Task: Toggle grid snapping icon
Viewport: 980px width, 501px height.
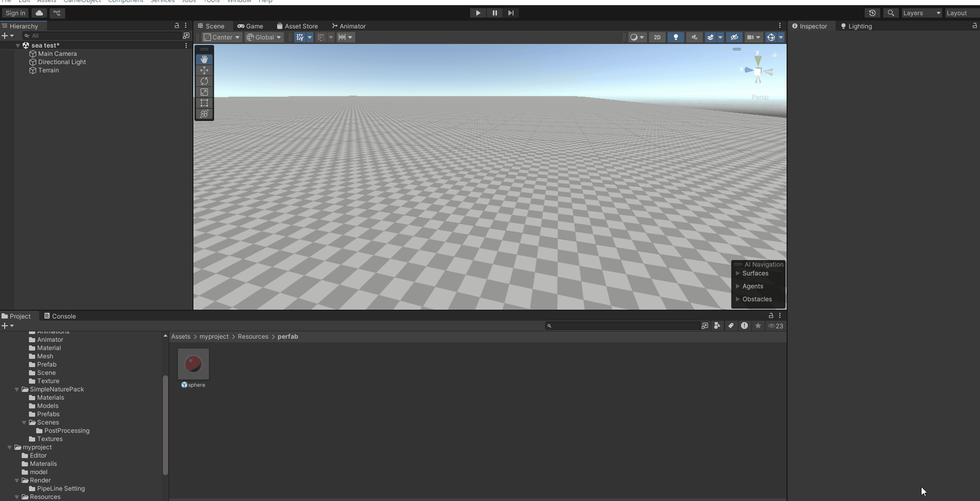Action: coord(321,37)
